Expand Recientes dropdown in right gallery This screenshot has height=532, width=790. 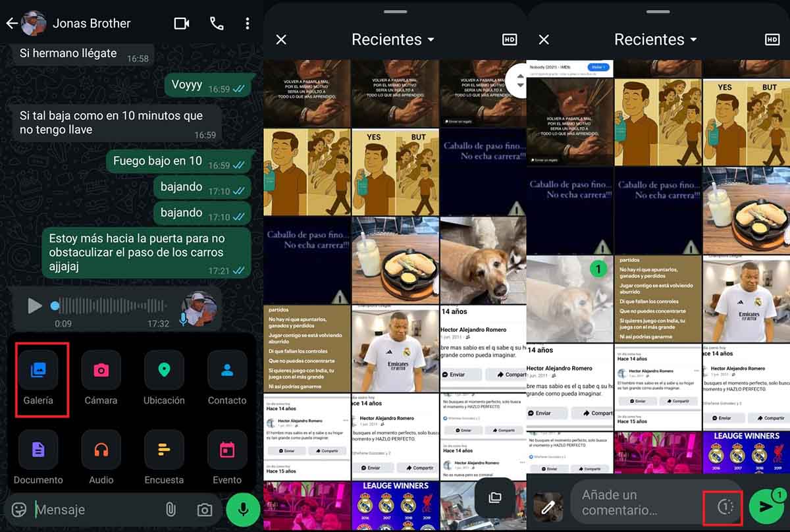656,40
